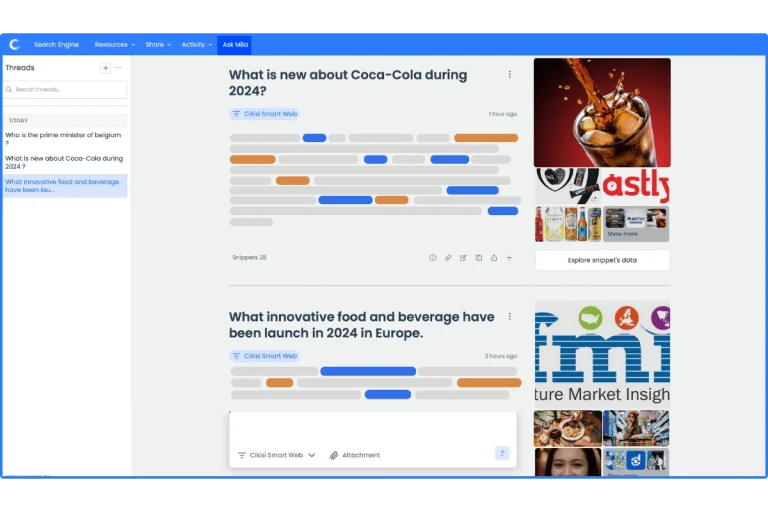Image resolution: width=768 pixels, height=512 pixels.
Task: Expand the Share dropdown menu
Action: click(x=158, y=44)
